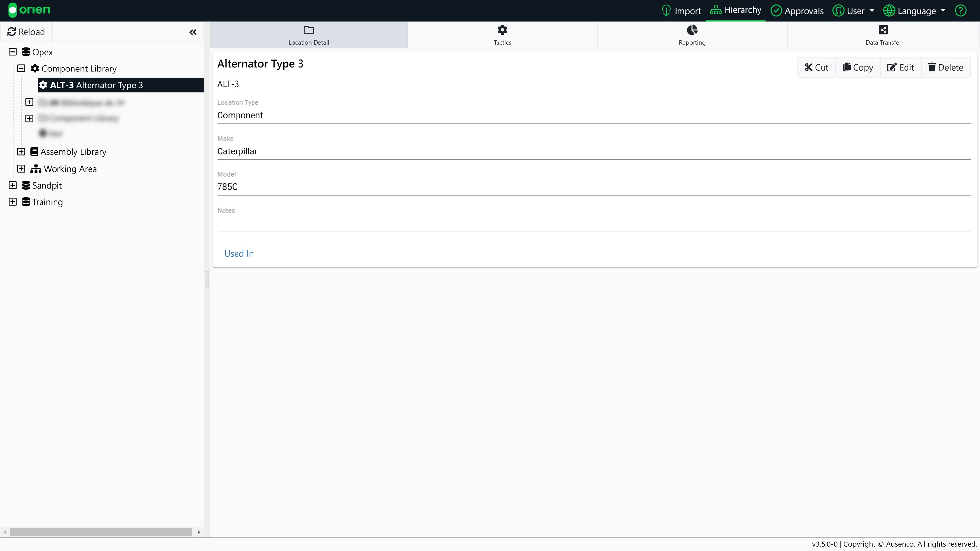This screenshot has height=551, width=980.
Task: Click the Orien logo
Action: (29, 10)
